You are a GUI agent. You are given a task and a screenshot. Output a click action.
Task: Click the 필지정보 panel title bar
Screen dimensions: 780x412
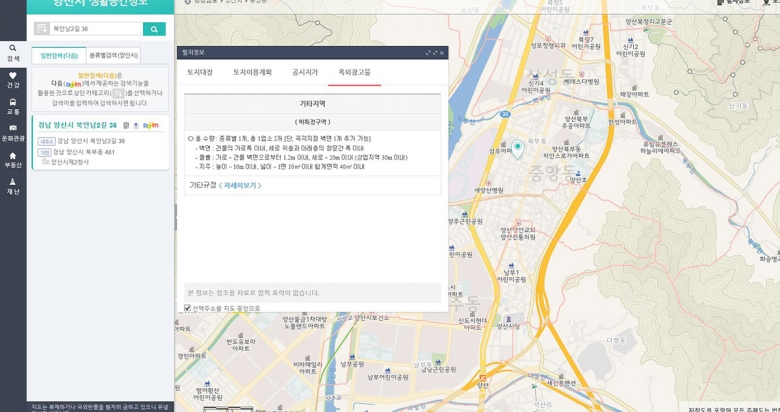pyautogui.click(x=312, y=53)
